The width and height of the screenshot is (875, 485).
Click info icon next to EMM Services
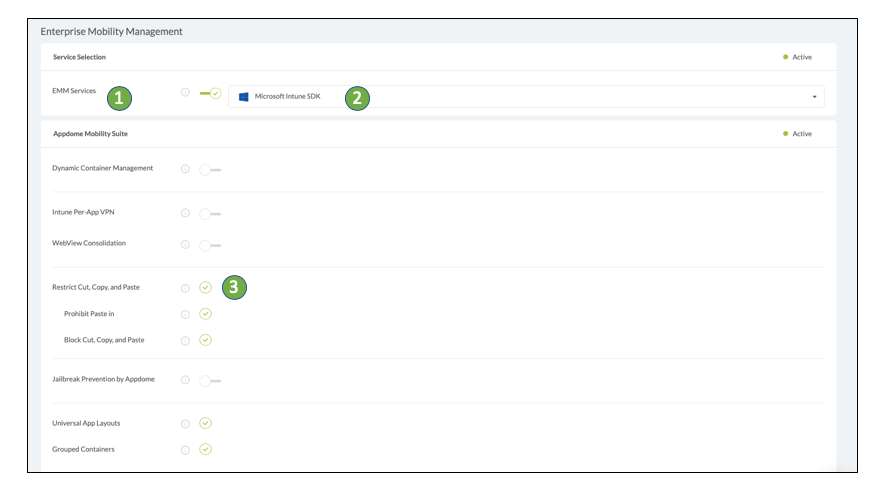[185, 92]
